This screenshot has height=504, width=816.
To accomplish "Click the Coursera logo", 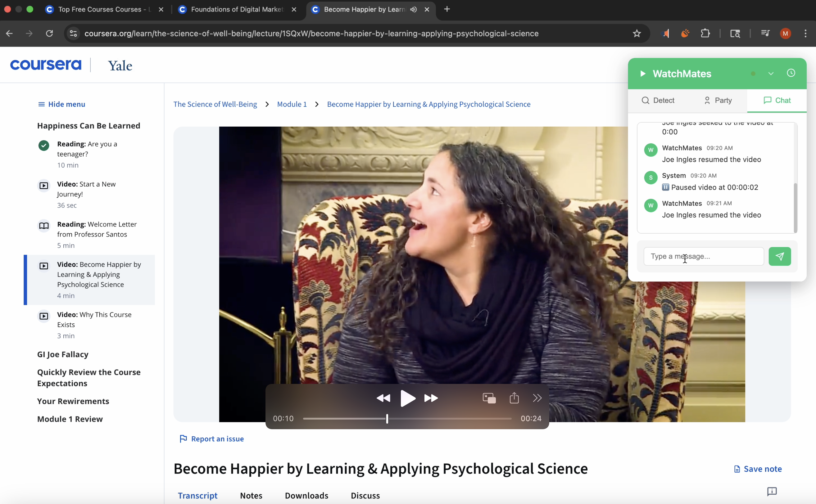I will coord(46,65).
